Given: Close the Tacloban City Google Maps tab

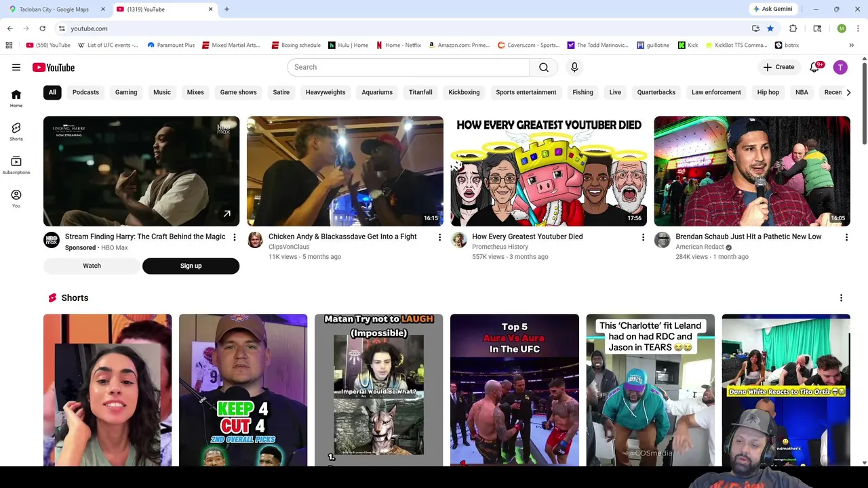Looking at the screenshot, I should pos(103,9).
